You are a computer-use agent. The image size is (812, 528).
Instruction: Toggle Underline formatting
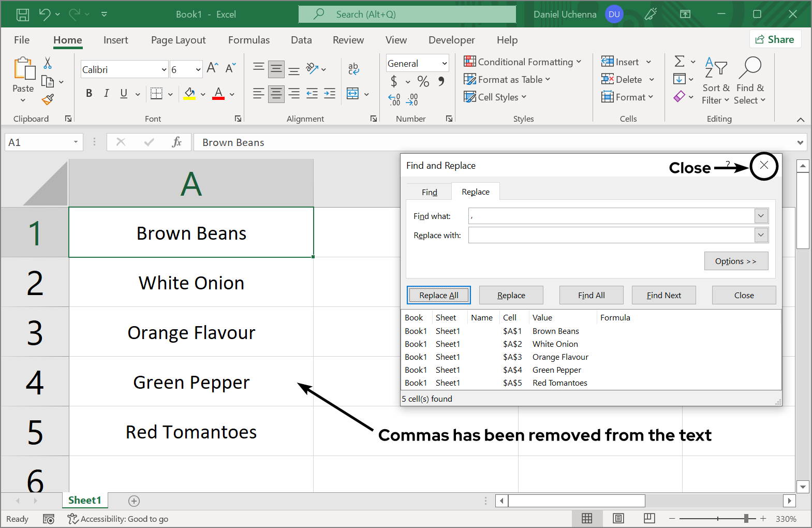tap(124, 93)
